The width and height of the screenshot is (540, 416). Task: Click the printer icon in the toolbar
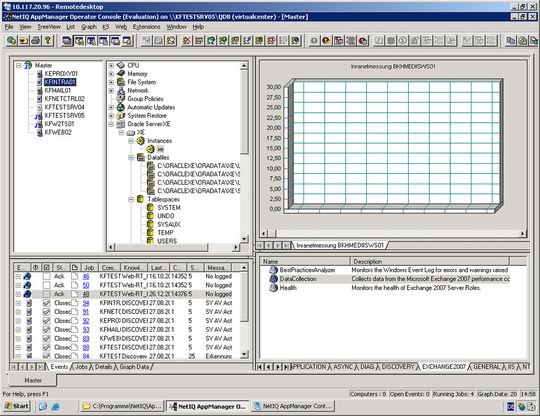[35, 41]
